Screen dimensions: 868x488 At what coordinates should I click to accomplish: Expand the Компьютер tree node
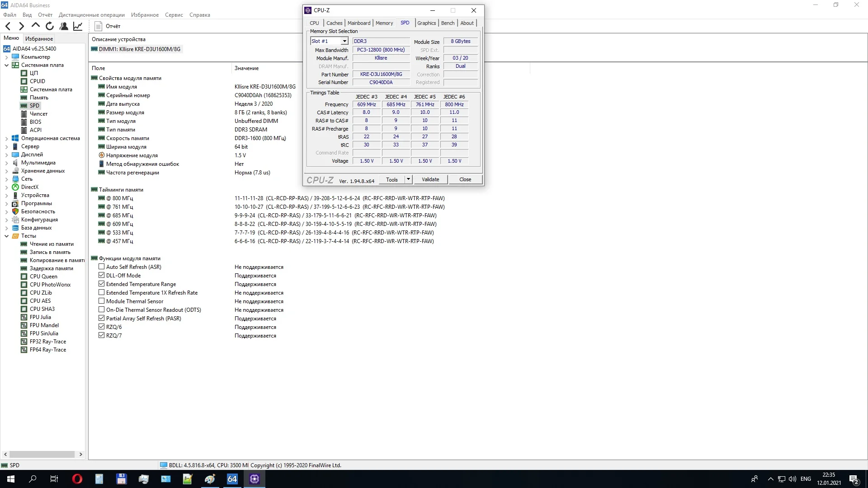click(6, 57)
